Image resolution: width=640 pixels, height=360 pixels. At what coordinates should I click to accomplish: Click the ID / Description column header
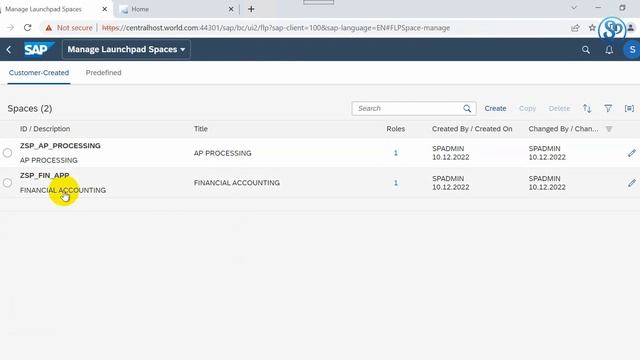coord(45,129)
